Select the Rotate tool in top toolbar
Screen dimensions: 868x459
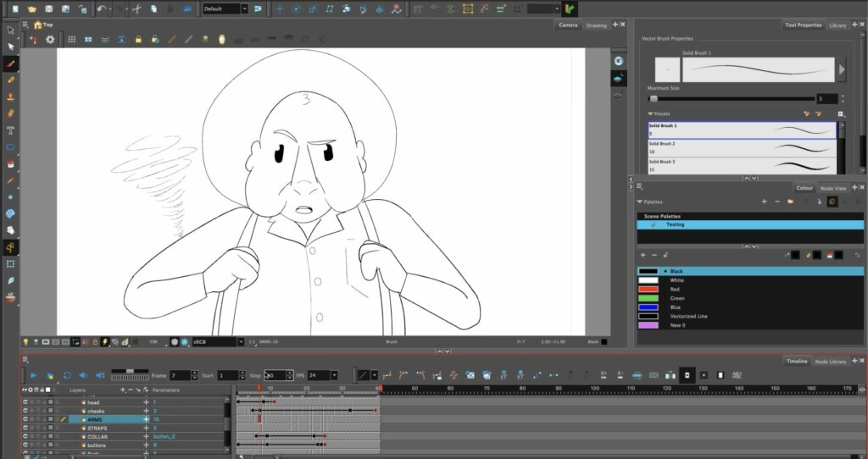pyautogui.click(x=296, y=8)
